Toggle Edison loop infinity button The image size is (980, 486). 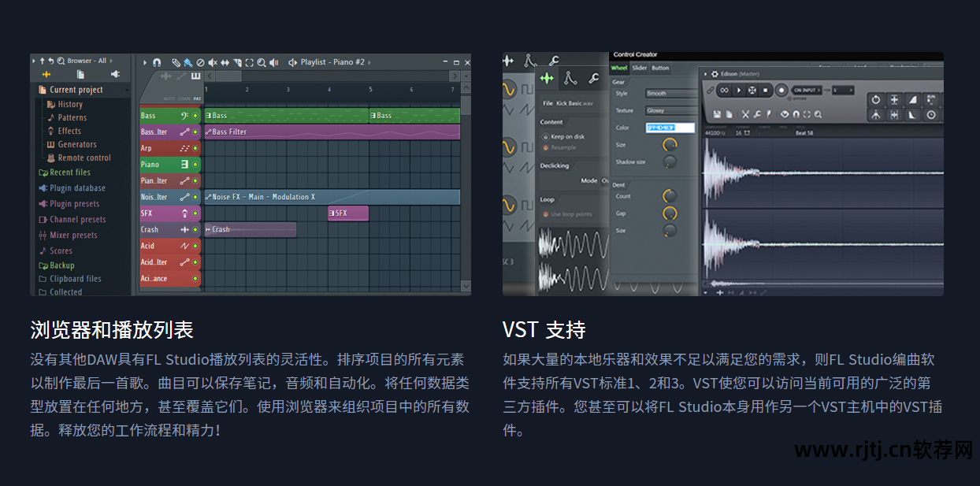(x=725, y=90)
